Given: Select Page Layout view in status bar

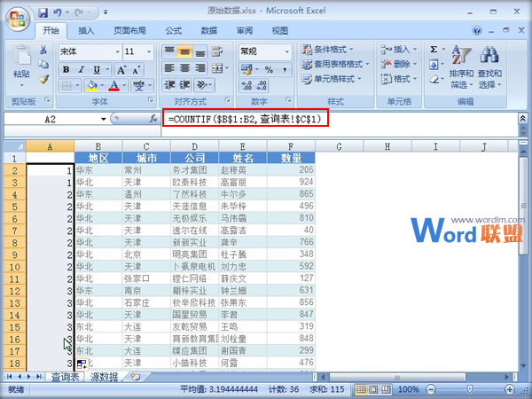Looking at the screenshot, I should tap(373, 389).
